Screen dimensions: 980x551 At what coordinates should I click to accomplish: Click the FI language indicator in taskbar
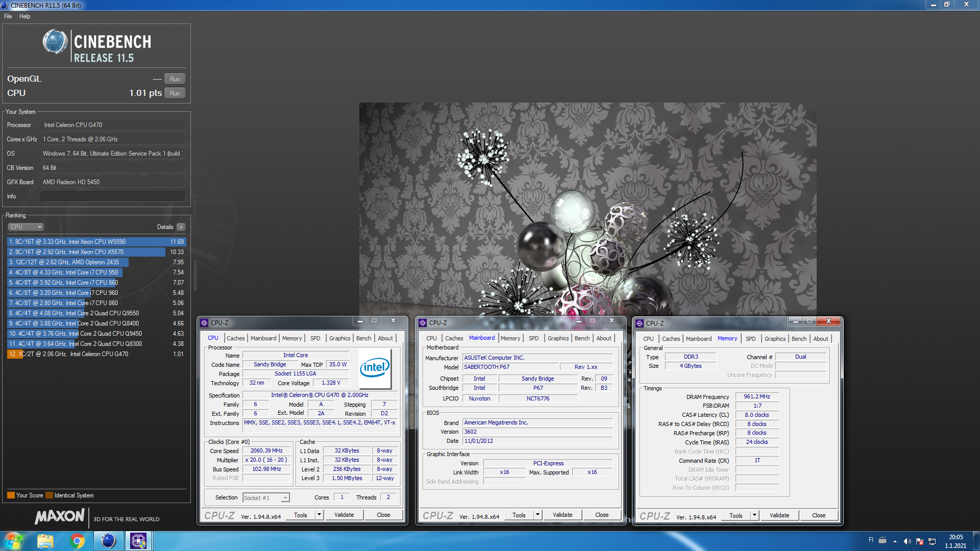coord(871,540)
